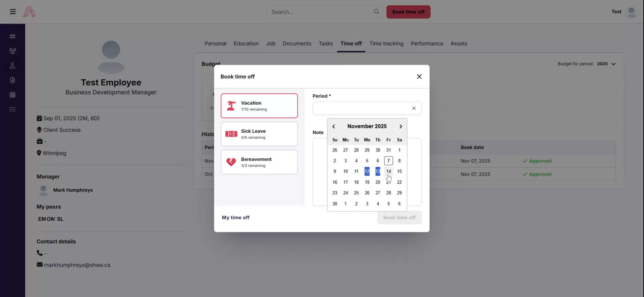Switch to the Time tracking tab

pyautogui.click(x=386, y=44)
